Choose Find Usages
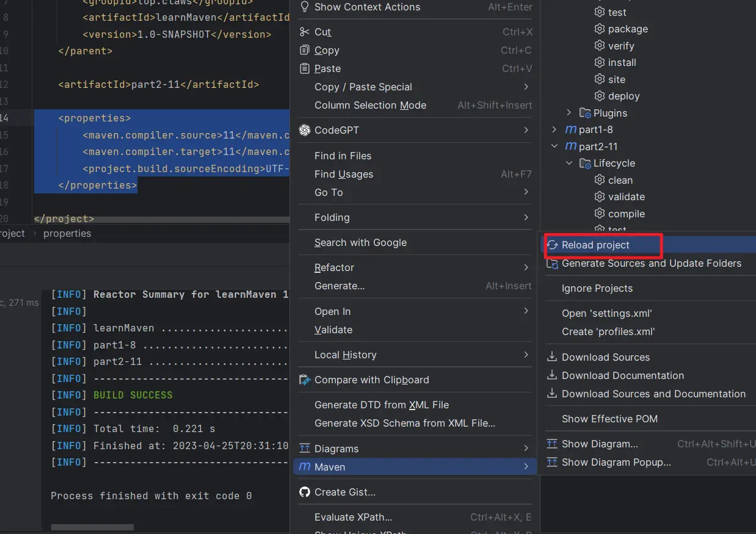 pyautogui.click(x=415, y=174)
